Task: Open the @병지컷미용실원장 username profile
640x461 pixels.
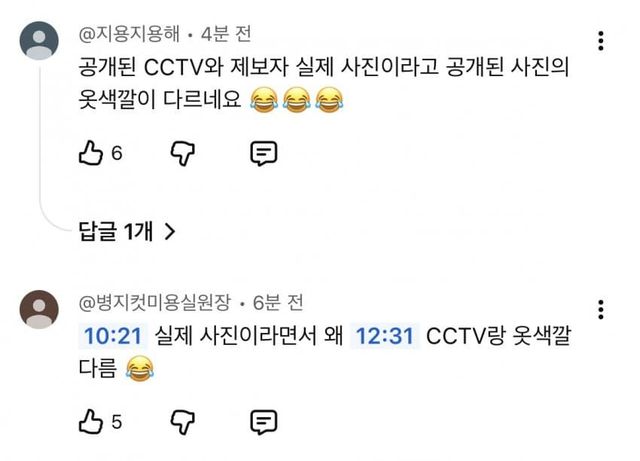Action: 155,303
